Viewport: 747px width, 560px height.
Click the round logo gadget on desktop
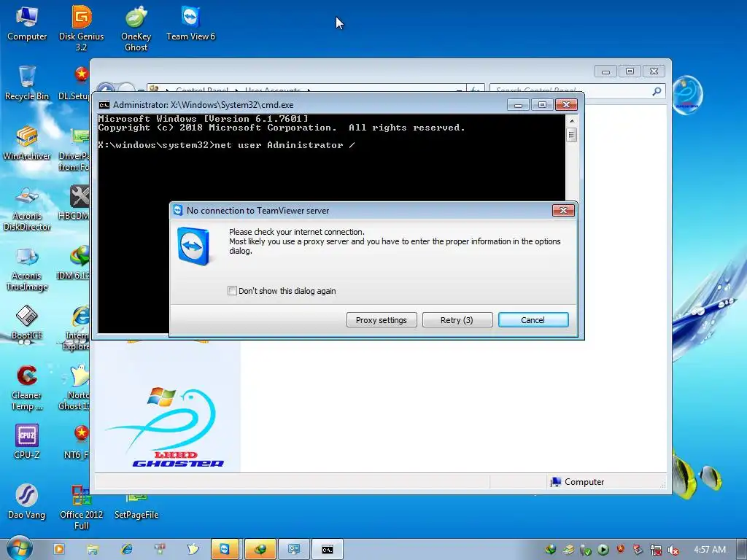coord(687,94)
